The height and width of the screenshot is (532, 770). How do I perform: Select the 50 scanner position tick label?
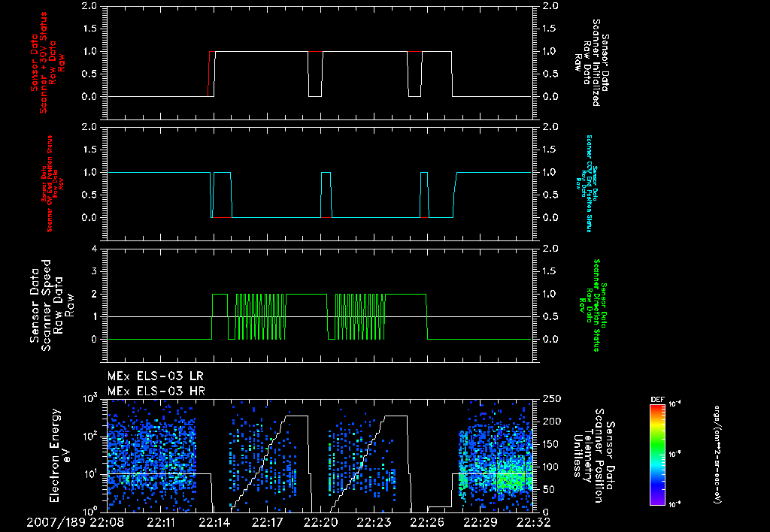point(548,489)
